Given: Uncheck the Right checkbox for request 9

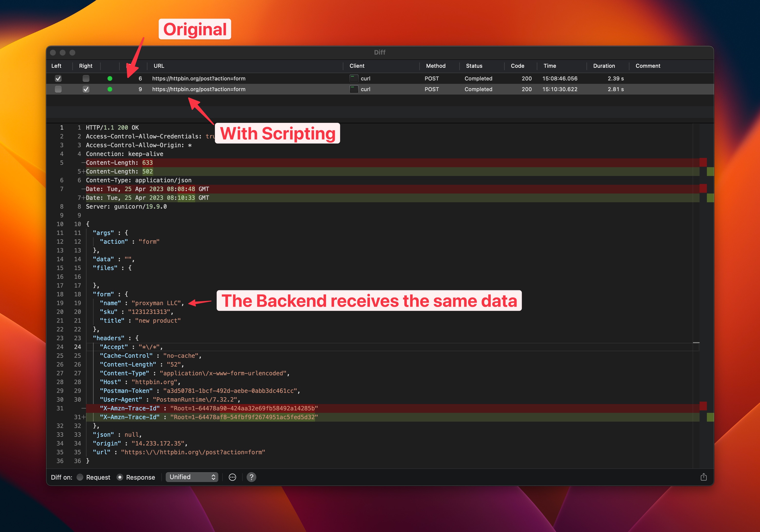Looking at the screenshot, I should (86, 89).
